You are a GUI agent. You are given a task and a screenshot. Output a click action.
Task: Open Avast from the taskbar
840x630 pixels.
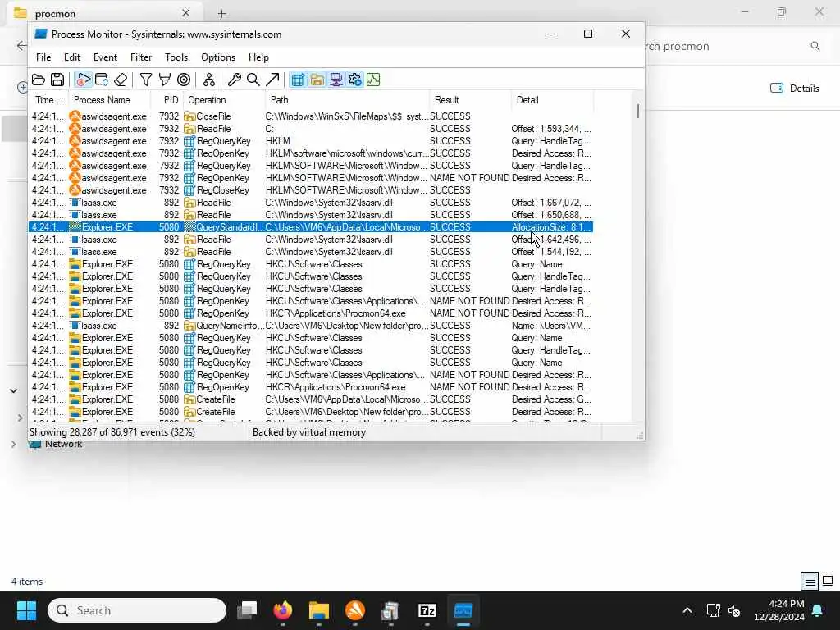coord(354,610)
